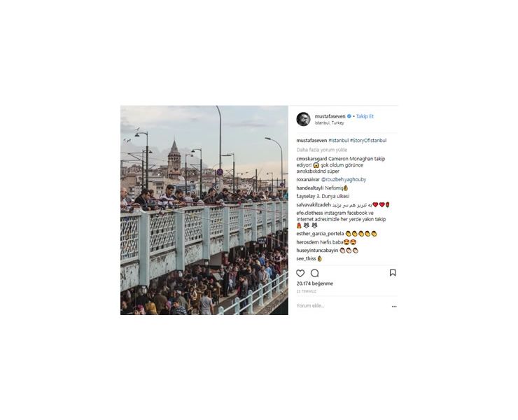
Task: Open the #StoryOfIstanbul hashtag
Action: click(368, 141)
